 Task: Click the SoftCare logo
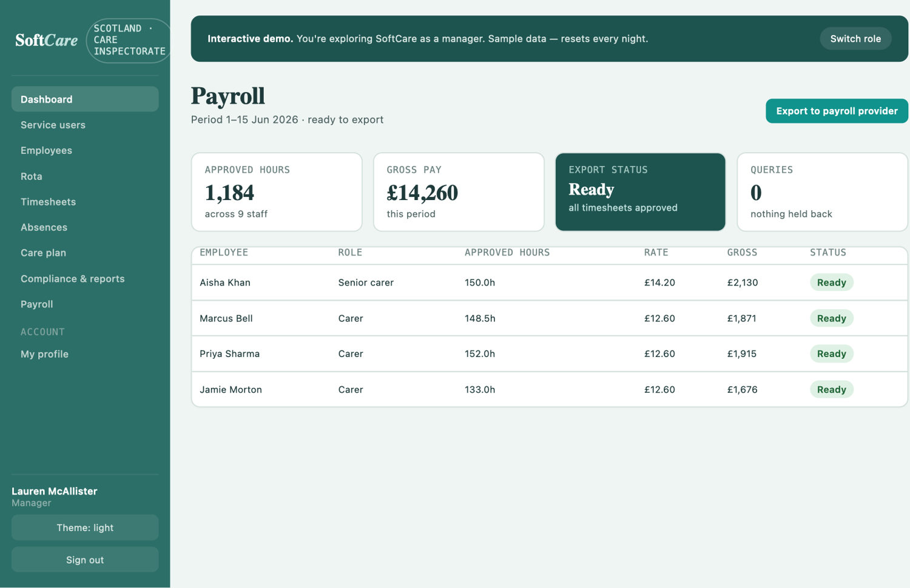click(x=46, y=40)
